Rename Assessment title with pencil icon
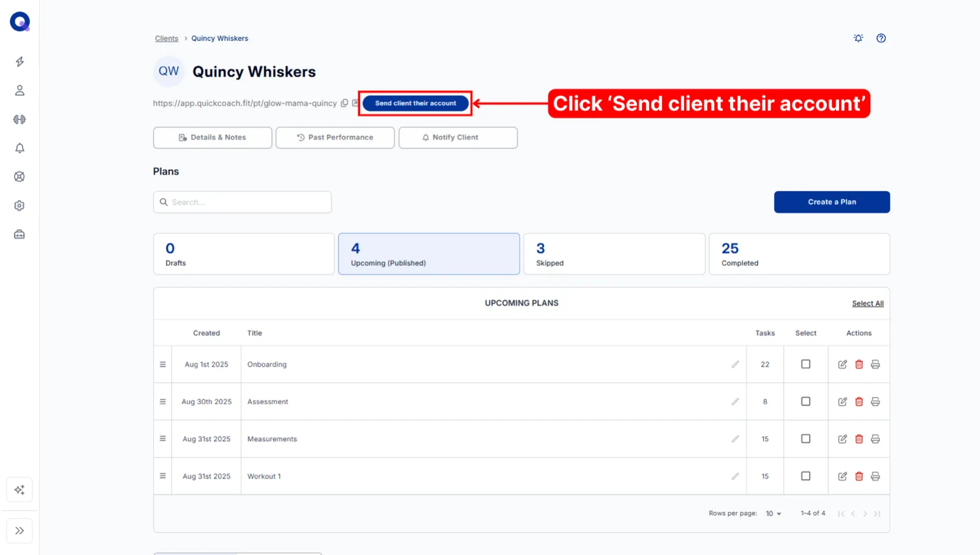Screen dimensions: 980x555 point(735,402)
